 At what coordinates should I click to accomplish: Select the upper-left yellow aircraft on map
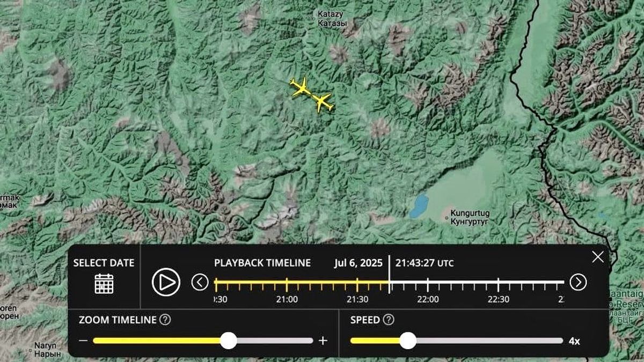300,87
